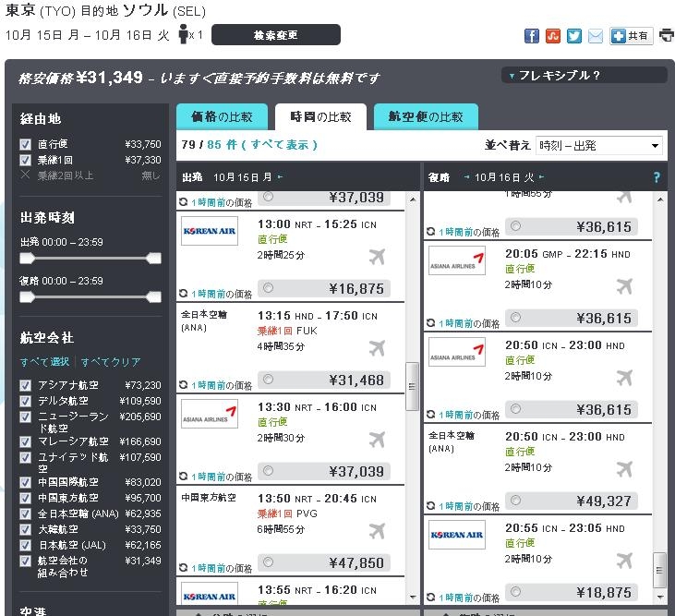This screenshot has height=616, width=675.
Task: Switch to 価格の比較 tab
Action: point(222,116)
